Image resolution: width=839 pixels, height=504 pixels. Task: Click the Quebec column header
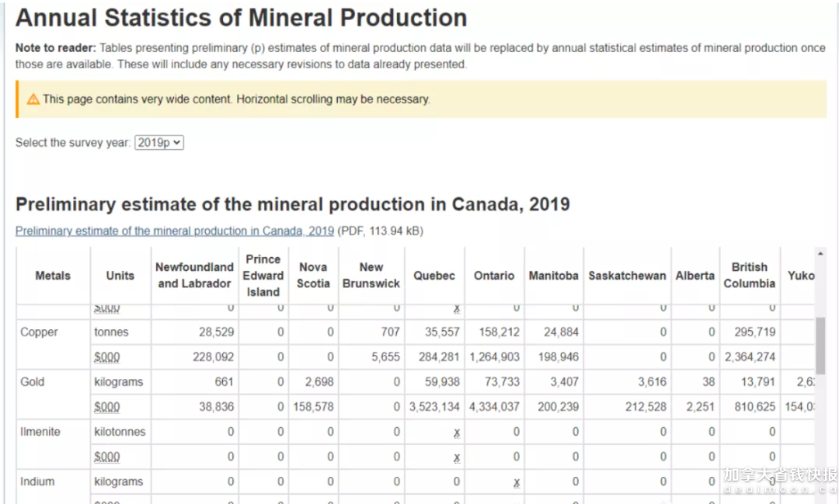(434, 276)
